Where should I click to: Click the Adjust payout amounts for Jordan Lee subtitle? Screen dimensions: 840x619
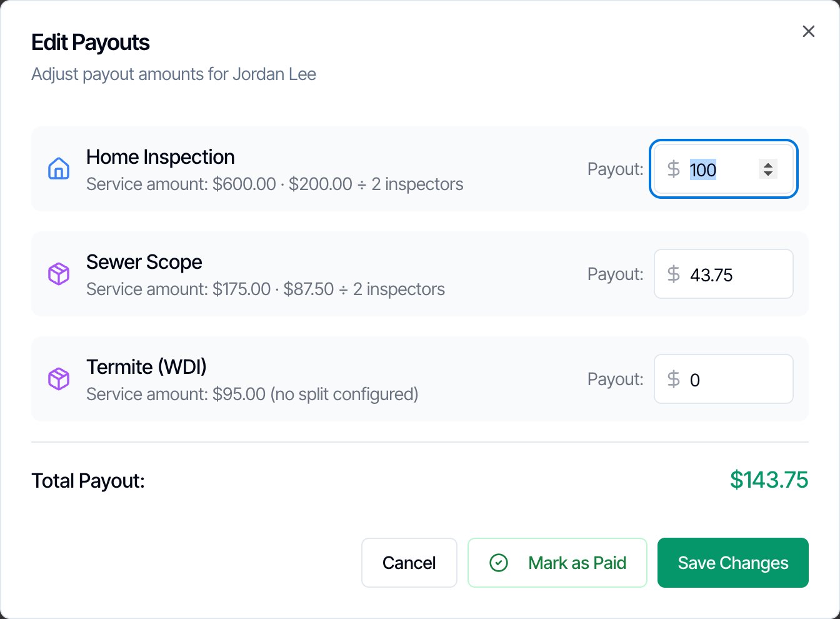pos(174,74)
